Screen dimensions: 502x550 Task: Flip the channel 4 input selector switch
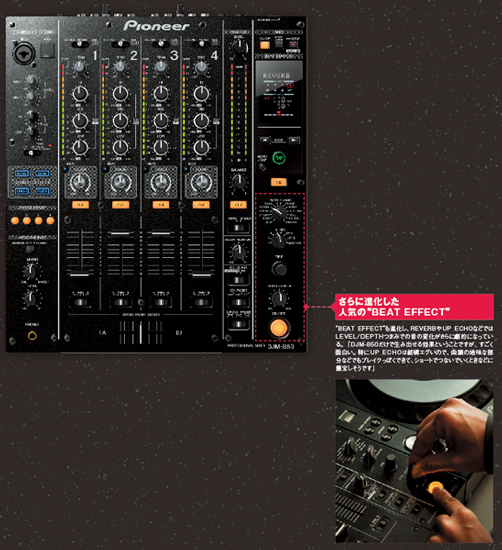[x=201, y=44]
